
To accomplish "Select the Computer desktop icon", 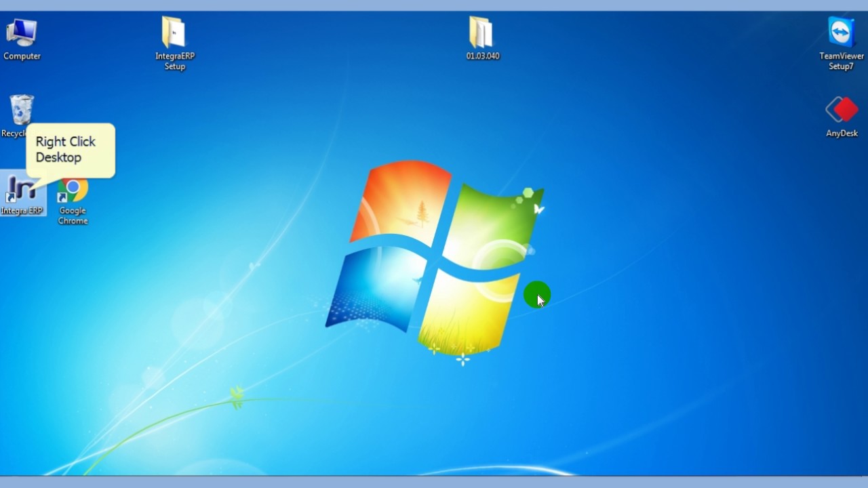I will coord(22,33).
